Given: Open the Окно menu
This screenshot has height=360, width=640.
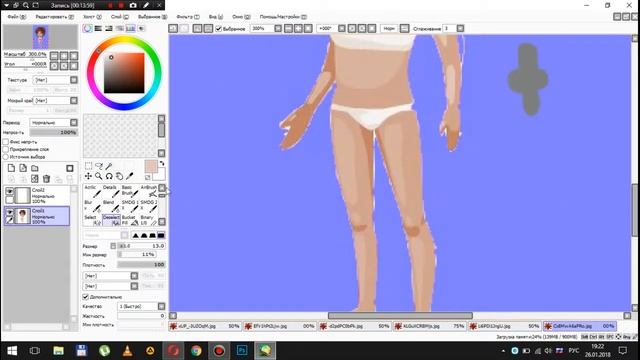Looking at the screenshot, I should (x=241, y=17).
